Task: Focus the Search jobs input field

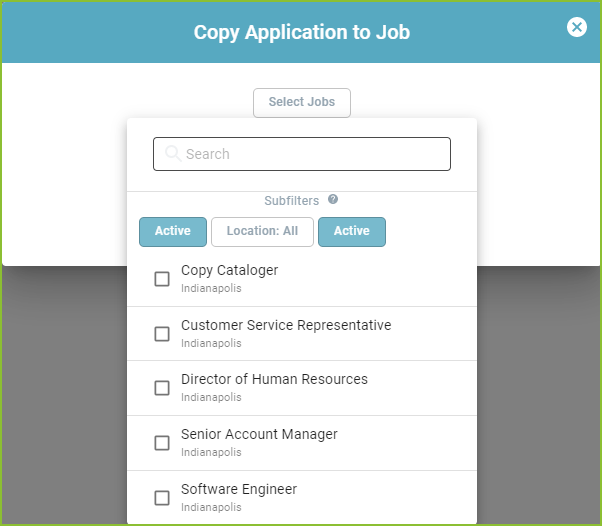Action: click(302, 154)
